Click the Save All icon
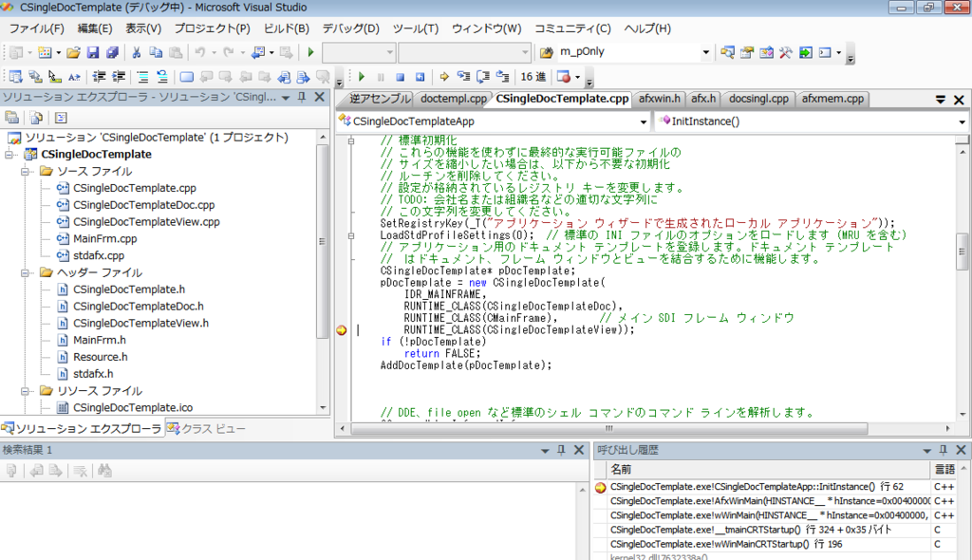Viewport: 972px width, 560px height. click(112, 53)
